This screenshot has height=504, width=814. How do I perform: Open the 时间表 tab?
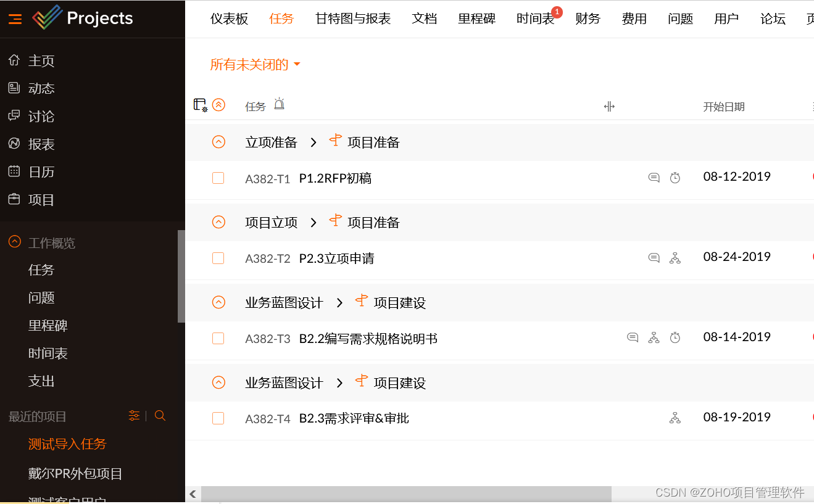coord(536,19)
